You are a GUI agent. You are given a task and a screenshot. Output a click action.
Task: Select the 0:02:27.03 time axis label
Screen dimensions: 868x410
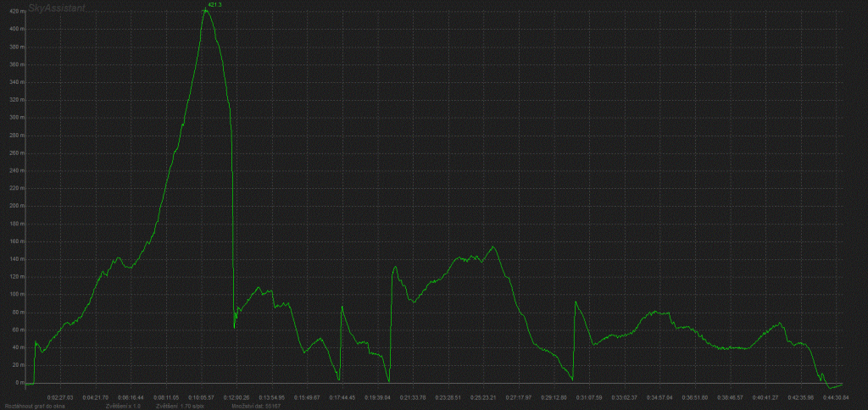[x=60, y=396]
